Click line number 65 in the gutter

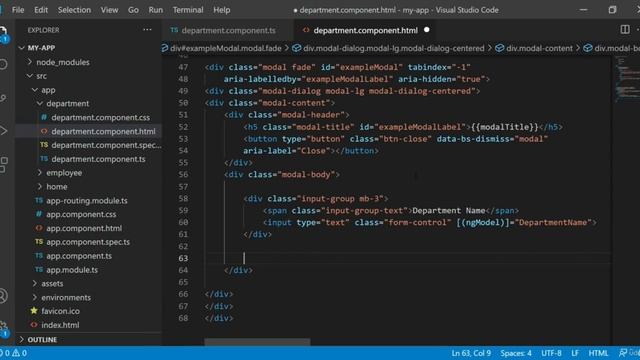pyautogui.click(x=183, y=282)
